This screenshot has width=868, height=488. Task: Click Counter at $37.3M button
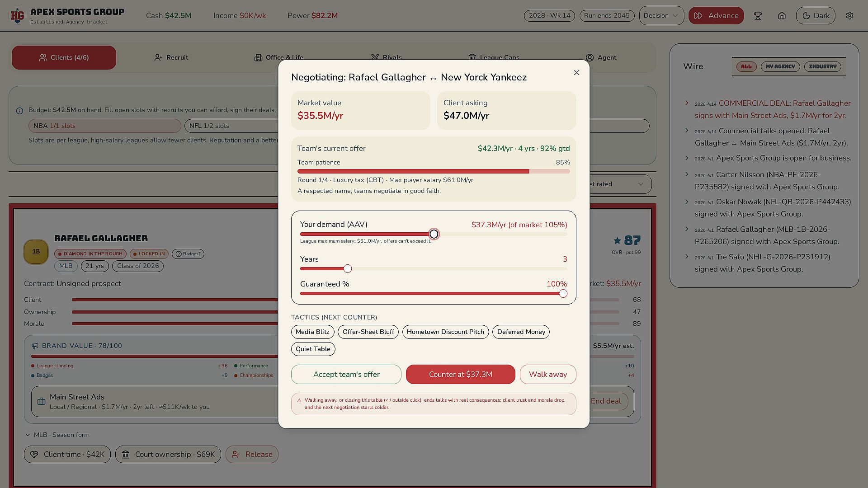coord(460,375)
